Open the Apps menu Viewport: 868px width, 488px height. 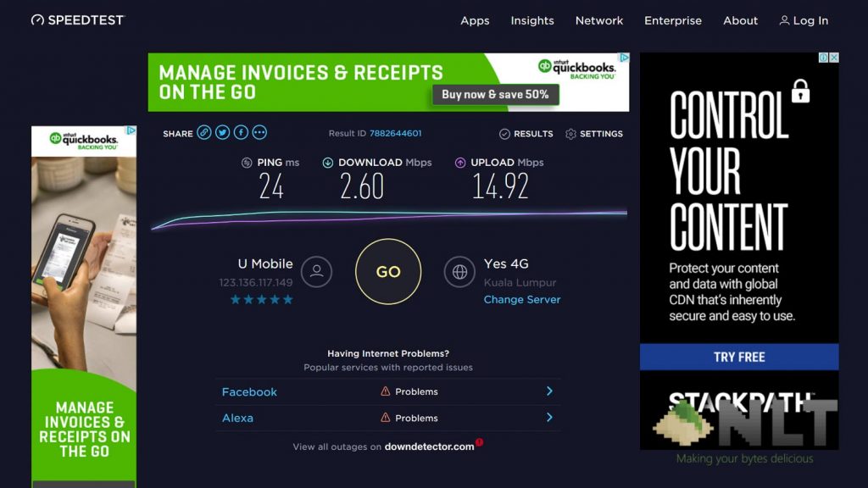pos(475,20)
